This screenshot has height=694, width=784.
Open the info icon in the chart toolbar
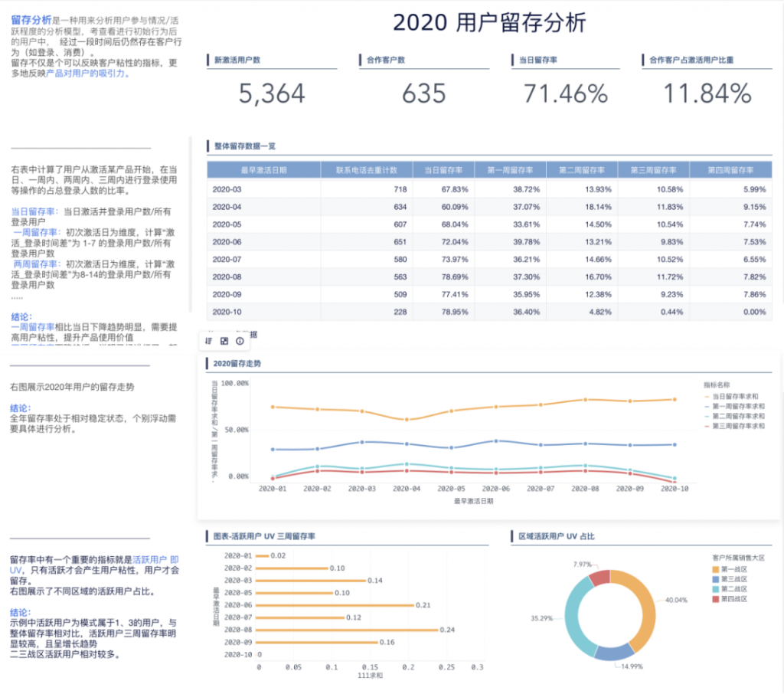point(240,341)
